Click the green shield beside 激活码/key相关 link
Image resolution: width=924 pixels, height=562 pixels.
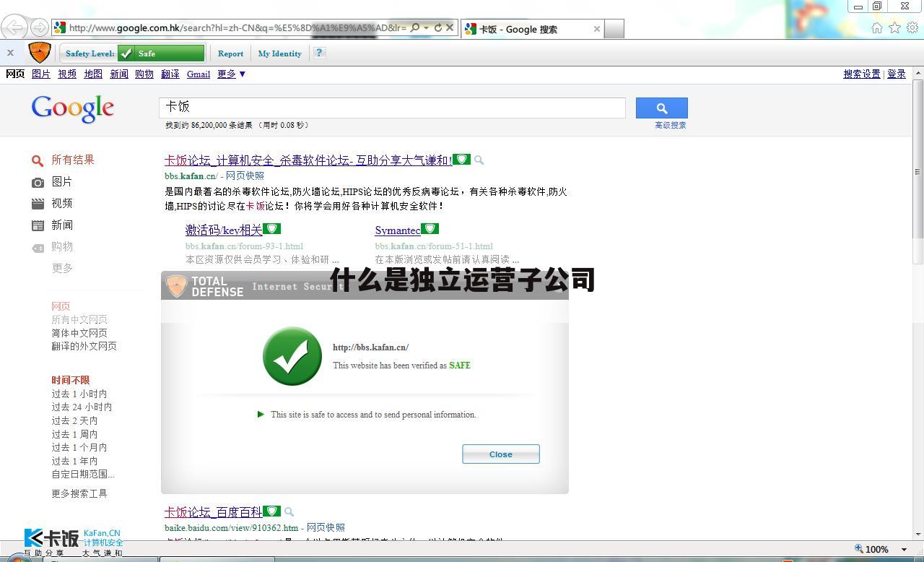[271, 229]
